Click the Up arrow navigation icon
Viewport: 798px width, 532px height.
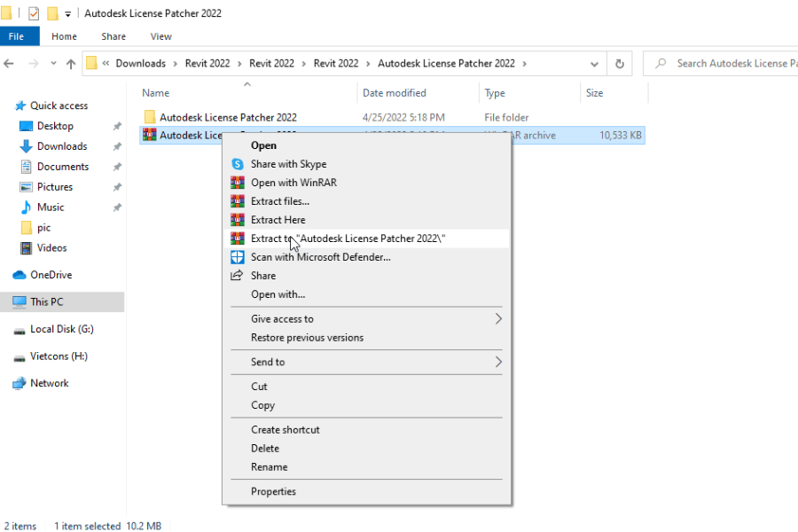click(71, 64)
